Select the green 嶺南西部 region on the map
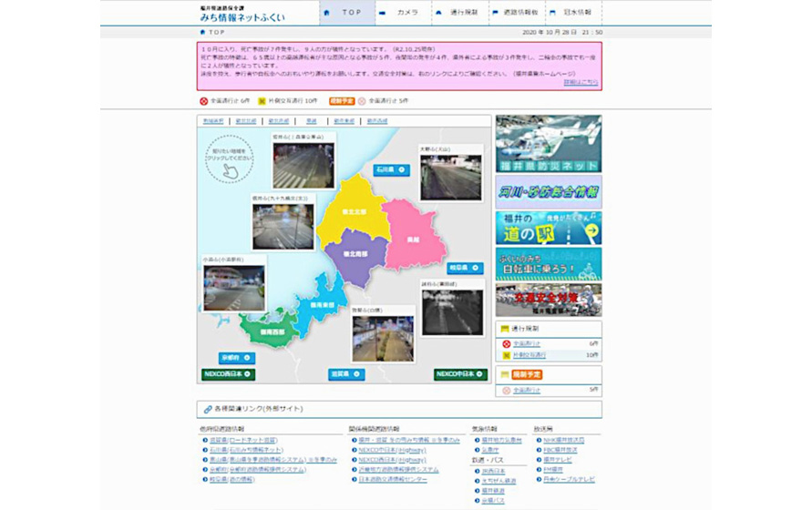 272,331
